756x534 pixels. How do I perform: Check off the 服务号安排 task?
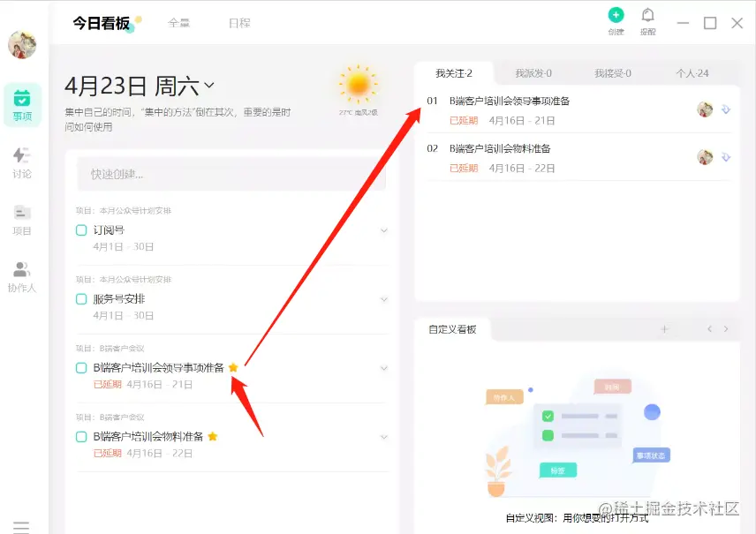tap(81, 299)
